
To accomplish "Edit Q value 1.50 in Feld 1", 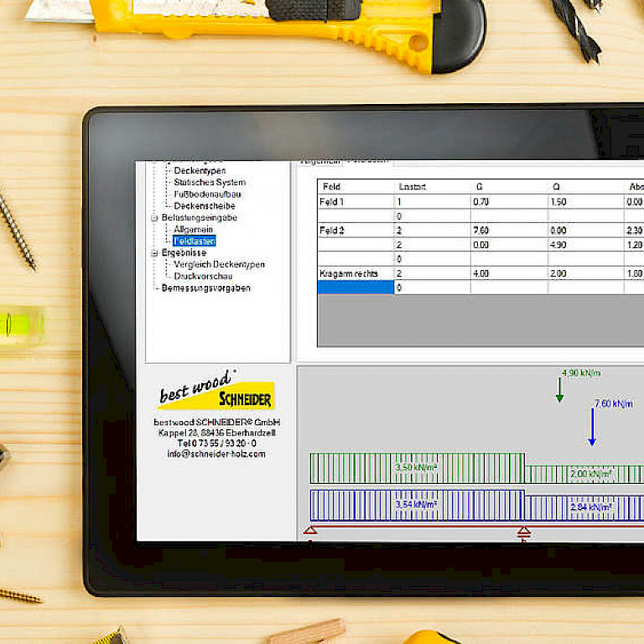I will 586,202.
